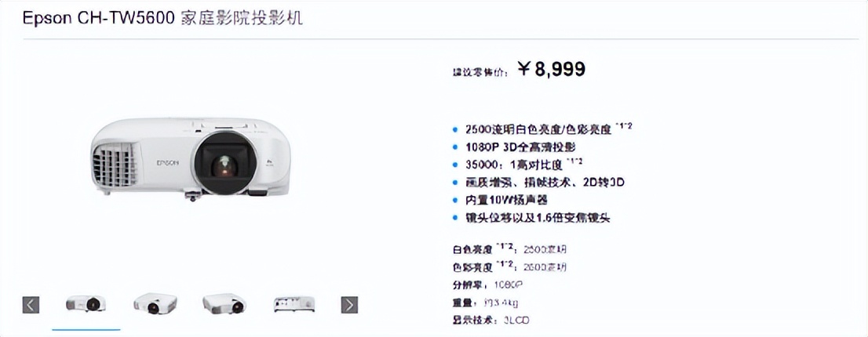
Task: Click the next image arrow in gallery
Action: 349,305
